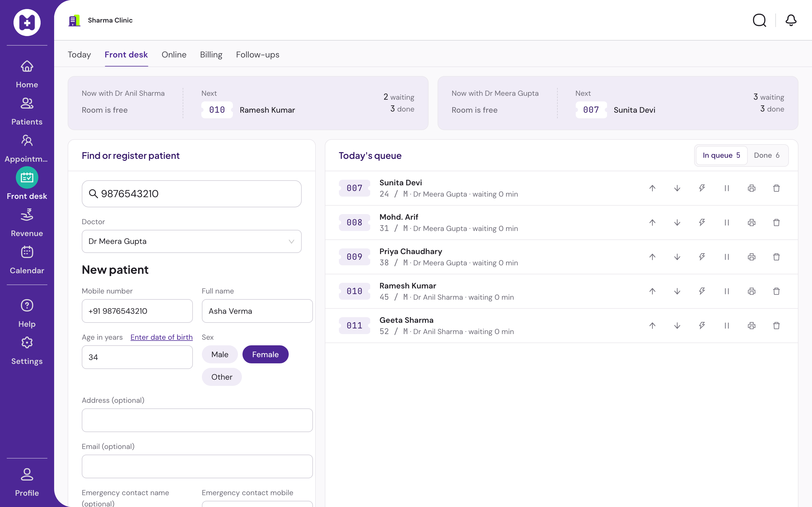
Task: Show the In queue 5 list
Action: [x=721, y=155]
